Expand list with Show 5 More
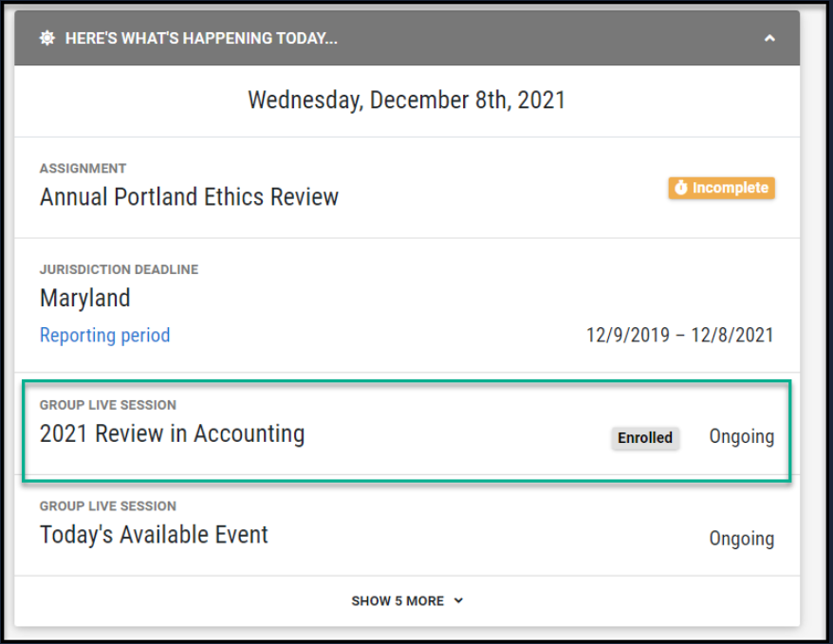Screen dimensions: 833x644 click(x=398, y=600)
